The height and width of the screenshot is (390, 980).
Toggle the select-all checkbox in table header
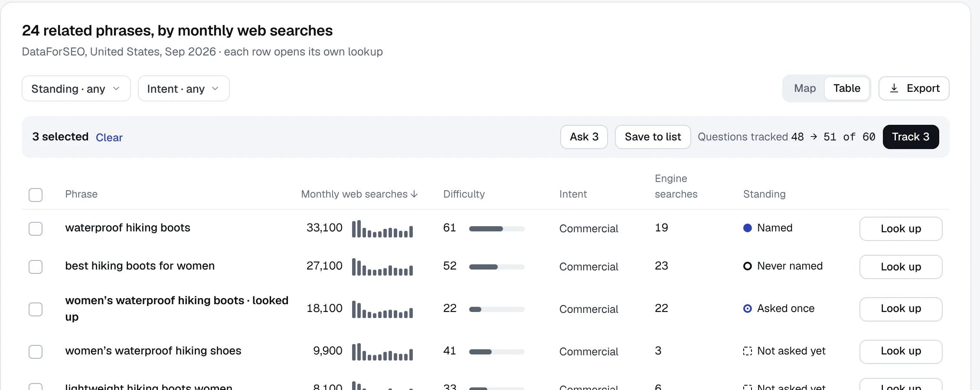(36, 195)
